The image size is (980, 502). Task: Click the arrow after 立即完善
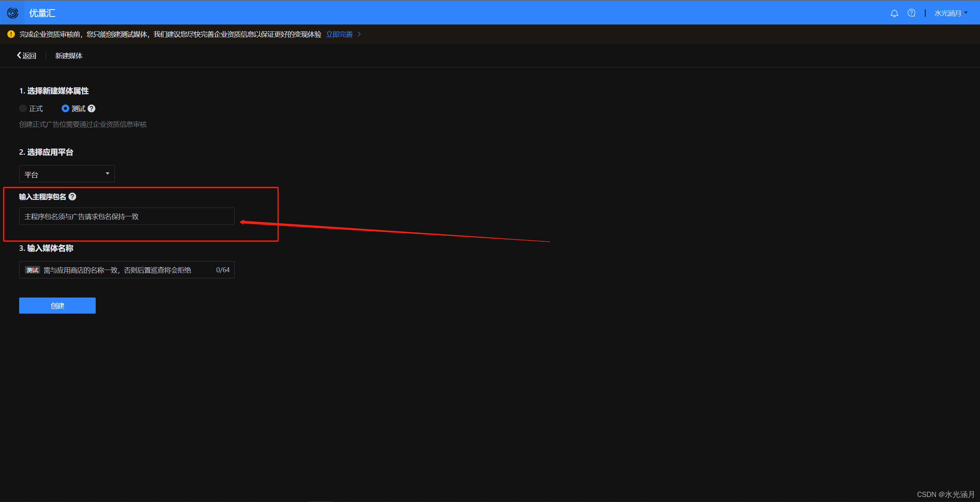(x=359, y=34)
